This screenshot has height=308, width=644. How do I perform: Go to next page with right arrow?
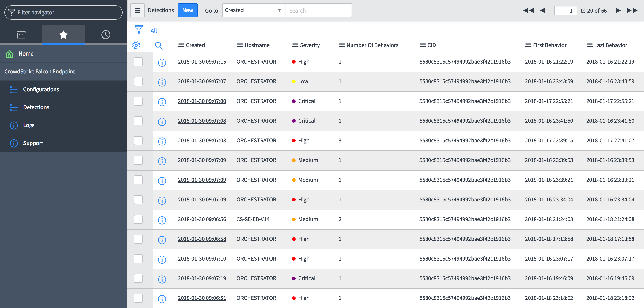click(618, 11)
